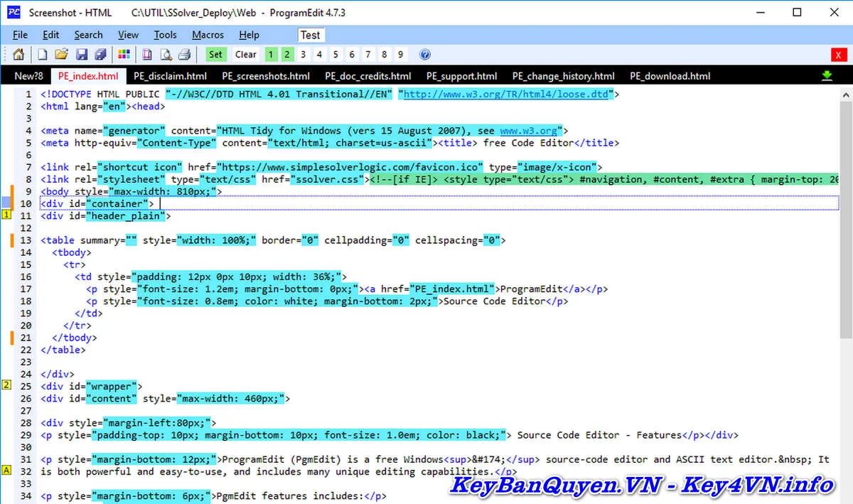Click the "wrapper" id value on line 25
The height and width of the screenshot is (504, 853).
point(110,386)
